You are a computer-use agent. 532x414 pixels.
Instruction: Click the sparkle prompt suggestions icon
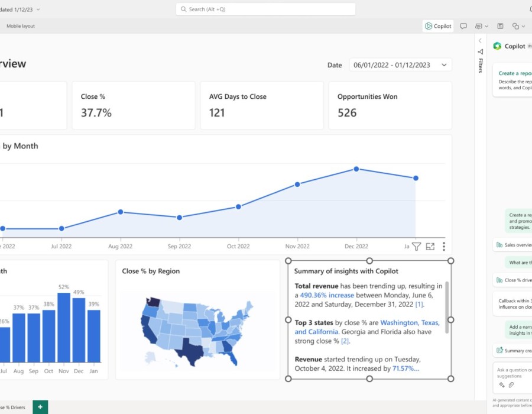pos(502,384)
